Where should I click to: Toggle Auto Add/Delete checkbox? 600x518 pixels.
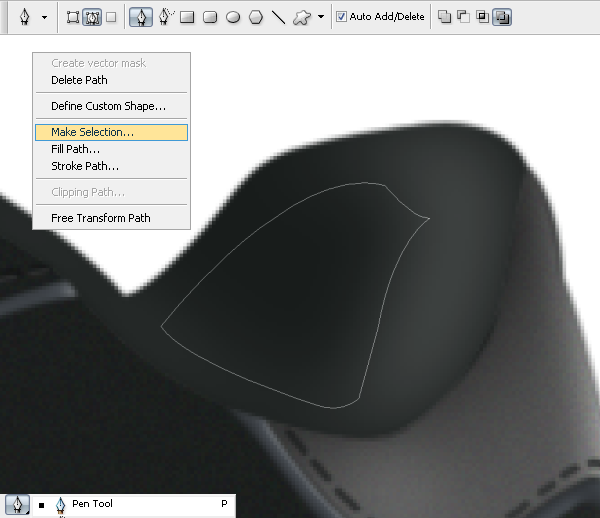click(x=341, y=16)
